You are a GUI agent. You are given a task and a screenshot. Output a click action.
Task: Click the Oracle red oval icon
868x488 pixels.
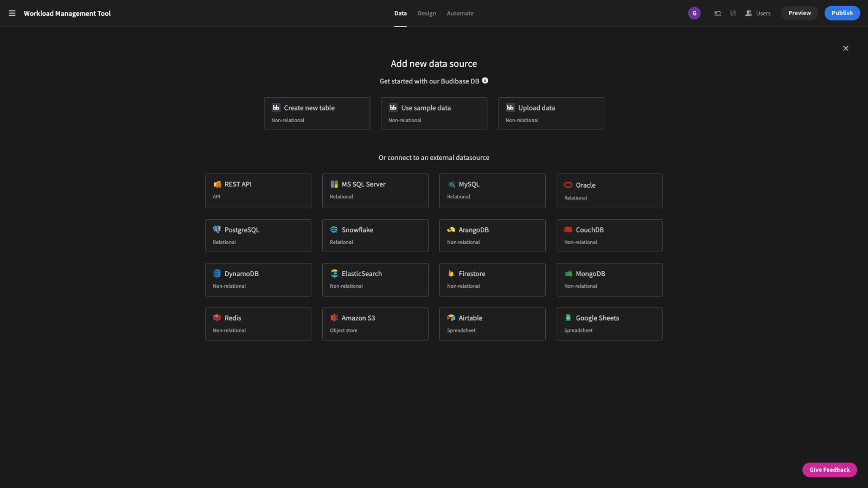(x=568, y=185)
